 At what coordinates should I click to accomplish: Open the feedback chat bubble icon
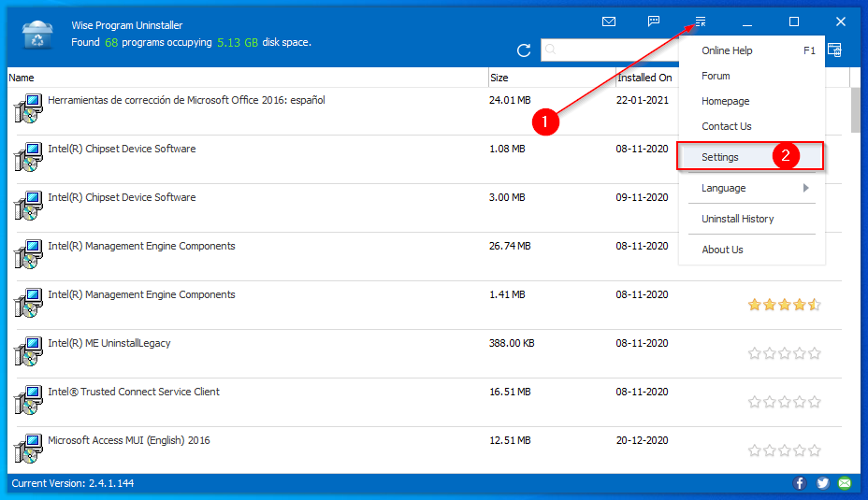pyautogui.click(x=654, y=21)
